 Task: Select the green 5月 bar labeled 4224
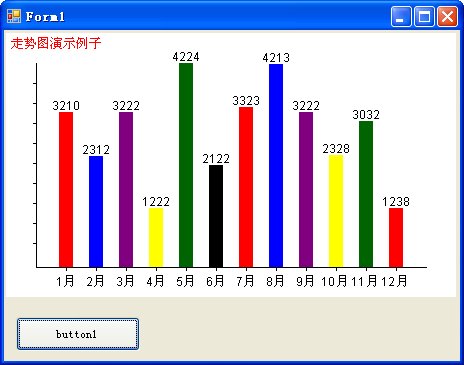click(186, 165)
